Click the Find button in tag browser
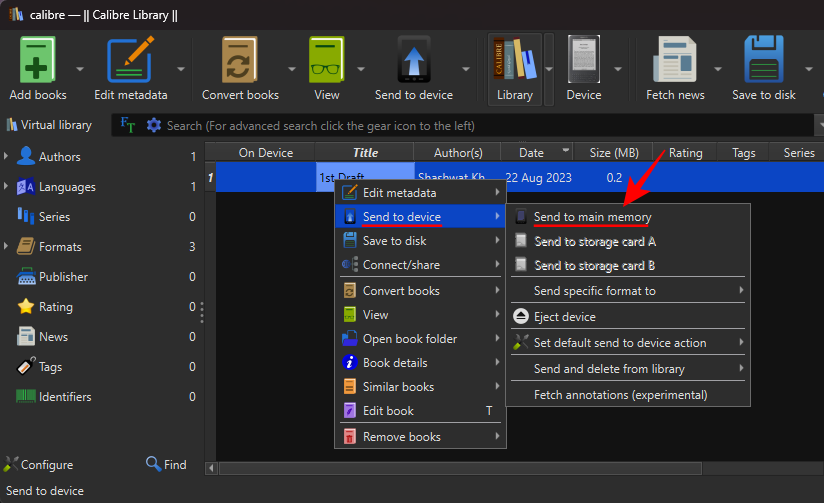This screenshot has width=824, height=503. (x=166, y=465)
